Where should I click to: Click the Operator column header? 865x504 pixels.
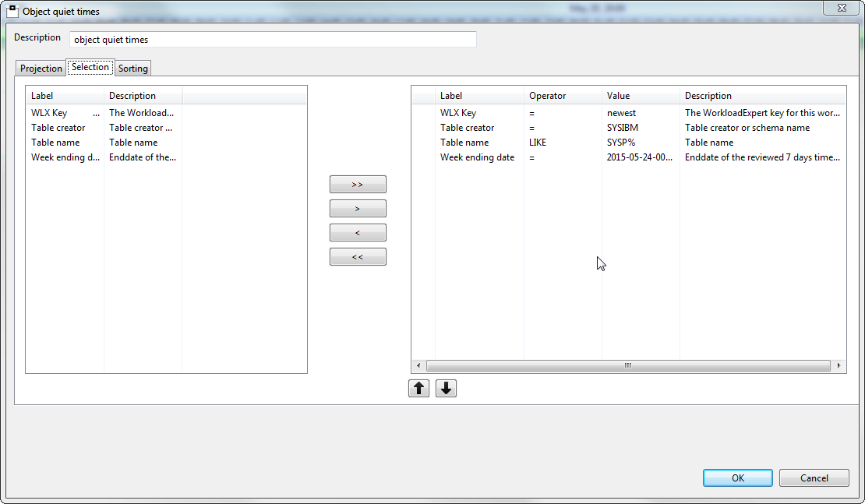(548, 96)
